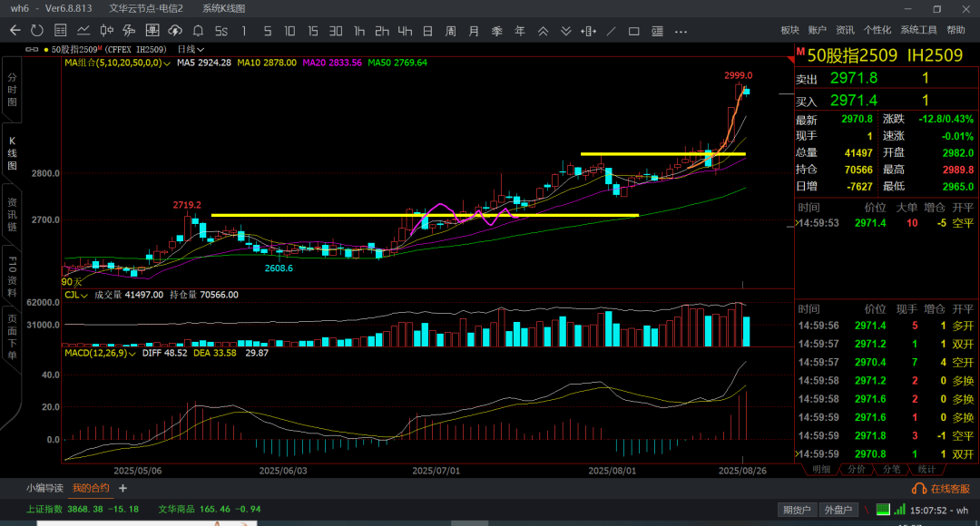Select the candlestick chart icon

point(107,31)
